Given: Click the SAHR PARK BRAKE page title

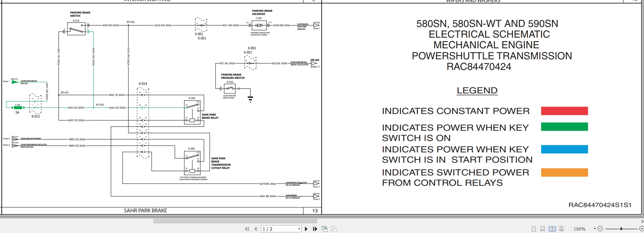Looking at the screenshot, I should [x=145, y=211].
